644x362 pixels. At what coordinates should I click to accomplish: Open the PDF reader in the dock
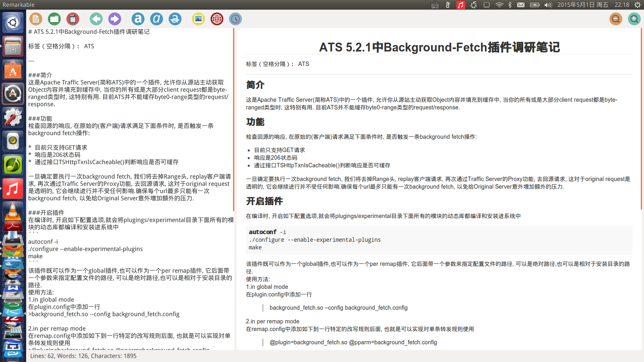tap(13, 226)
